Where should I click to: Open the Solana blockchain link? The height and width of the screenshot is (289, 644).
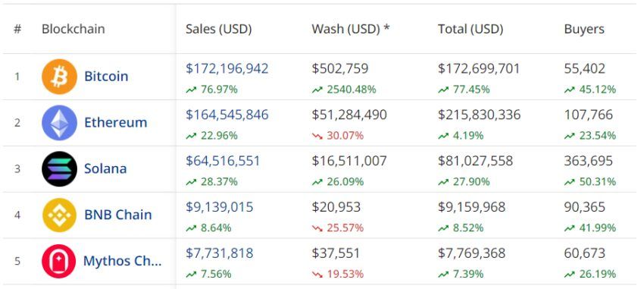click(105, 168)
